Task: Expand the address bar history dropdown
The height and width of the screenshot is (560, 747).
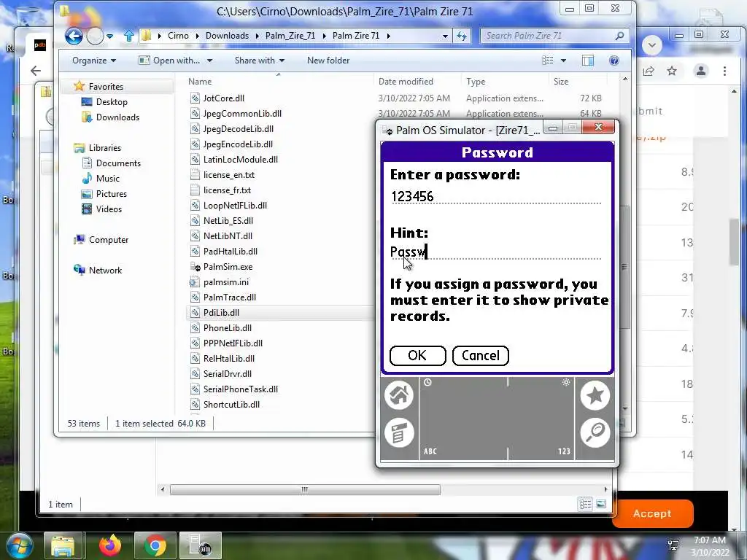Action: coord(445,36)
